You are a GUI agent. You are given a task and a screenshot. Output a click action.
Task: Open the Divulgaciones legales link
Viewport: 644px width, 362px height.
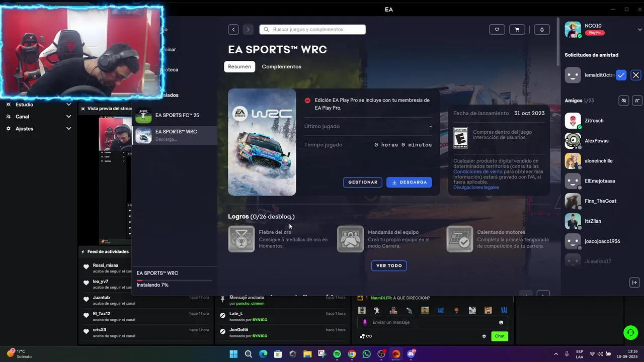476,188
